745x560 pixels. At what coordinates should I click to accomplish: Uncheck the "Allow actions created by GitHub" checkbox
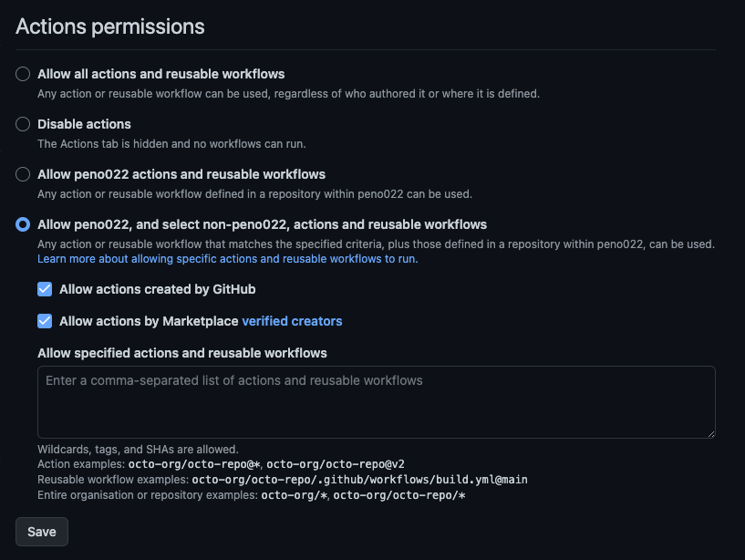[45, 289]
